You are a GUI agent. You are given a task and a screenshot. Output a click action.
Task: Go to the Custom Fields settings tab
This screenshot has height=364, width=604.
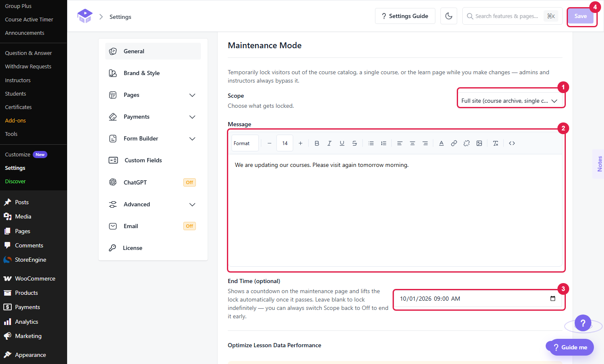153,161
